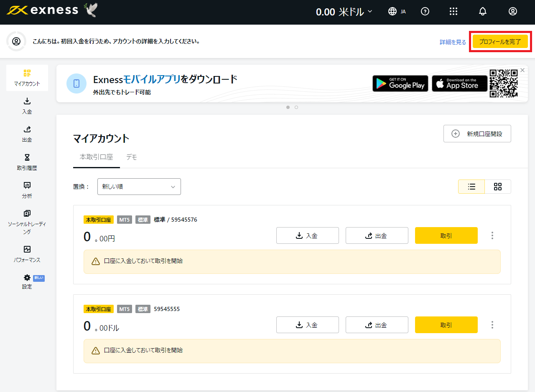Click 出金 for account 59545576
The image size is (535, 392).
[x=377, y=235]
